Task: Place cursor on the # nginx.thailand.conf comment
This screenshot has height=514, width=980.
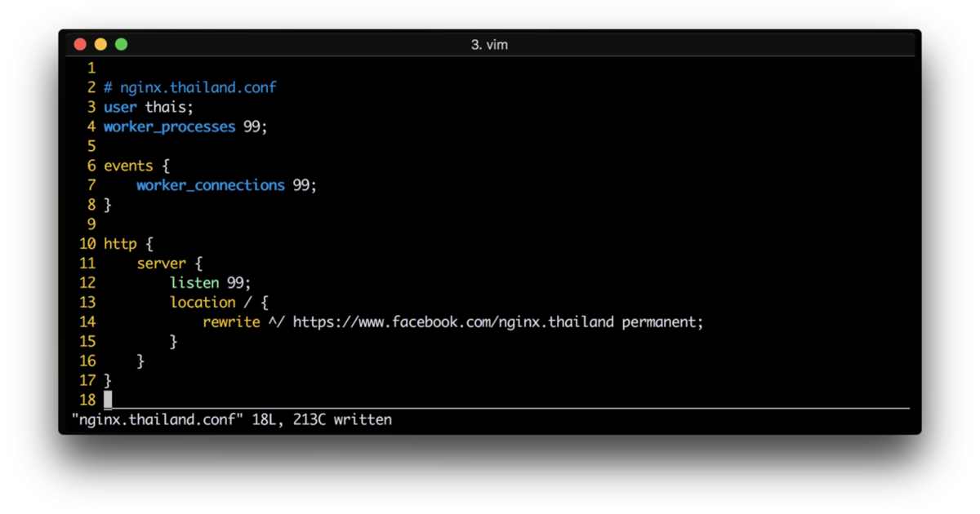Action: [x=190, y=87]
